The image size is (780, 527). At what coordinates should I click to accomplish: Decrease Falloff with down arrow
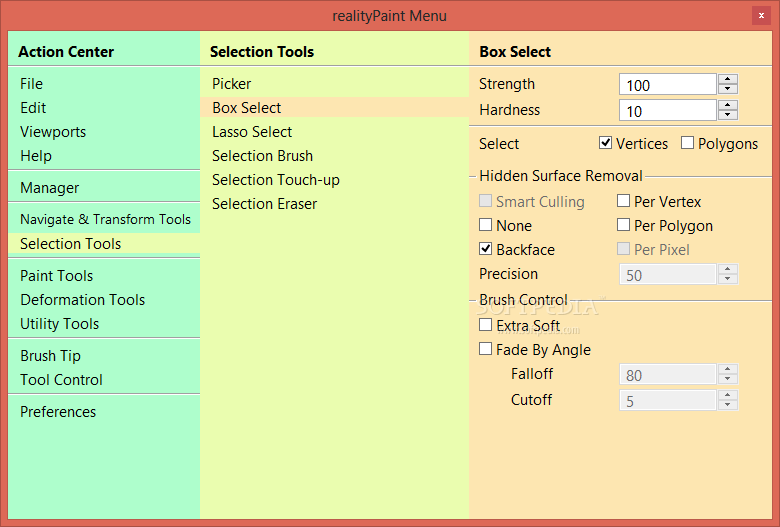728,380
